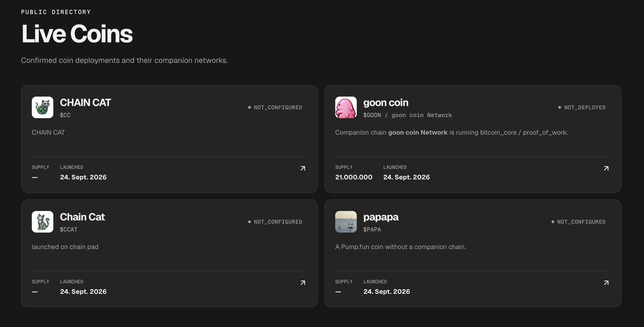Click the CHAIN CAT $CC cat avatar

click(42, 107)
